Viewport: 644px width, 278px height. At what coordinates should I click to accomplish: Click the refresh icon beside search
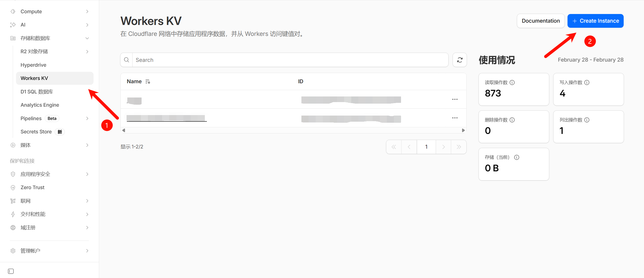(459, 60)
